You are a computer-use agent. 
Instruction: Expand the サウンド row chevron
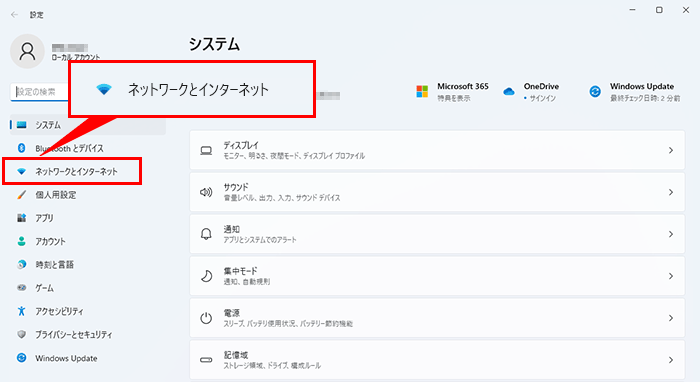pos(671,192)
